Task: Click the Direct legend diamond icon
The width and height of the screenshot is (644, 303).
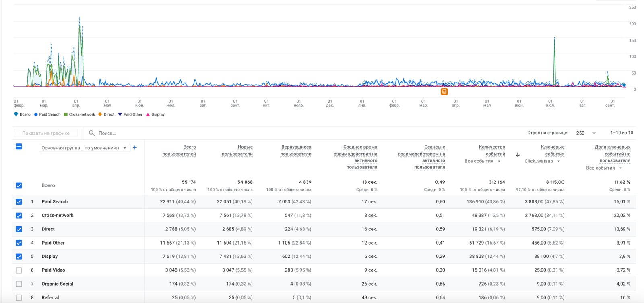Action: (100, 114)
